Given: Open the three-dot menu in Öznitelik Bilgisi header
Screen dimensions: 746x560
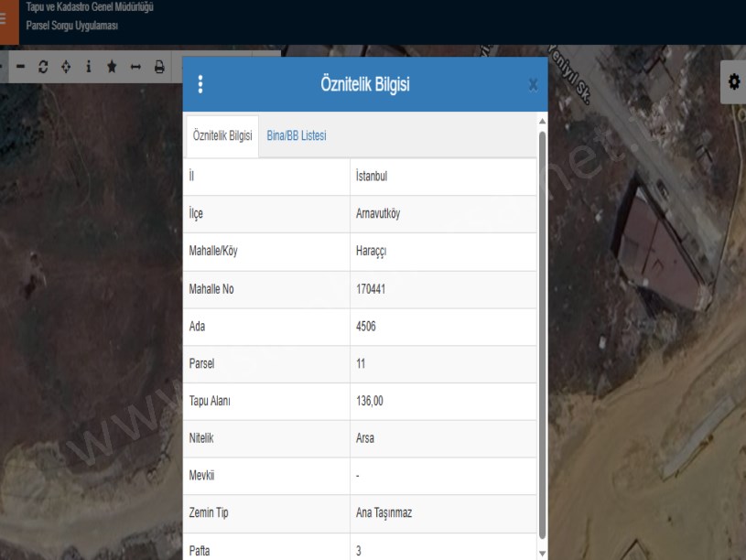Looking at the screenshot, I should [x=200, y=85].
